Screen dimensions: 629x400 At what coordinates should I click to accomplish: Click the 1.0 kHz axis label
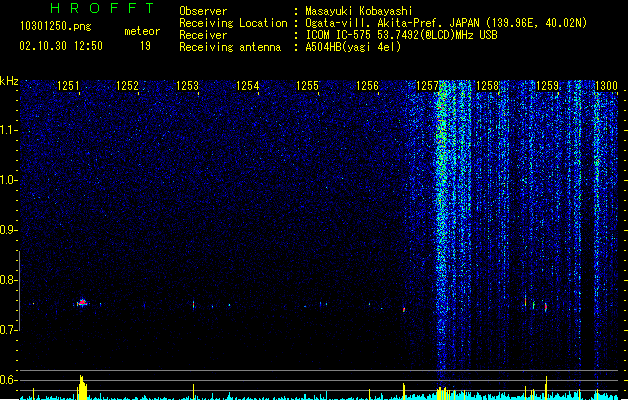(9, 180)
